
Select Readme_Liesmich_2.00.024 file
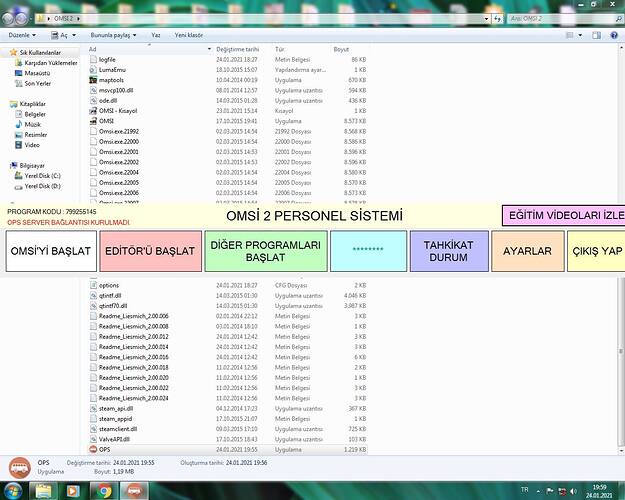coord(134,398)
